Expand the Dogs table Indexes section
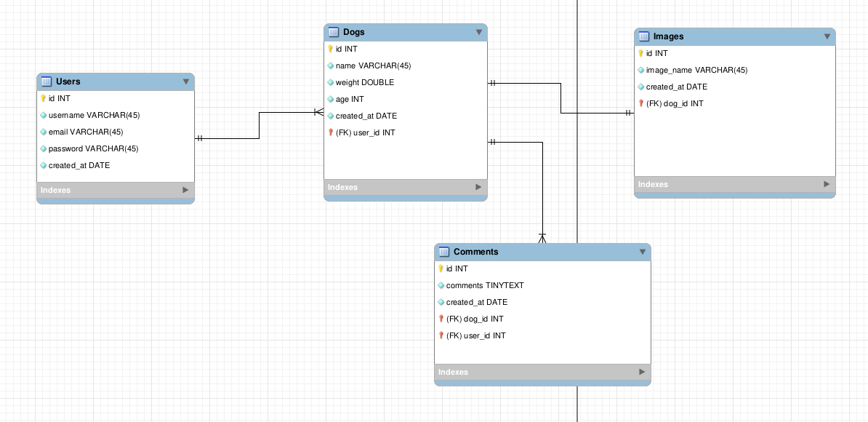Image resolution: width=868 pixels, height=422 pixels. pyautogui.click(x=479, y=187)
